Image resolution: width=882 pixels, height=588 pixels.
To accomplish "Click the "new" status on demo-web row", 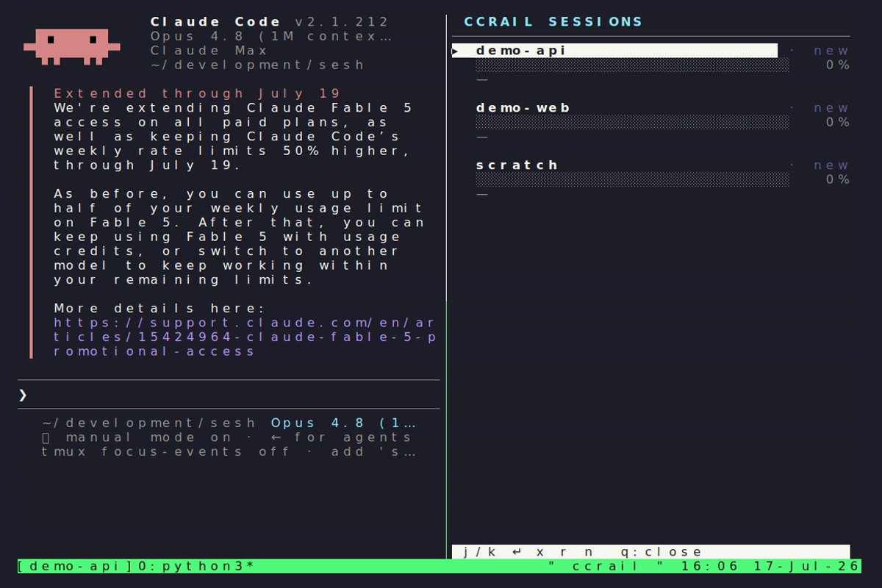I will pos(831,108).
